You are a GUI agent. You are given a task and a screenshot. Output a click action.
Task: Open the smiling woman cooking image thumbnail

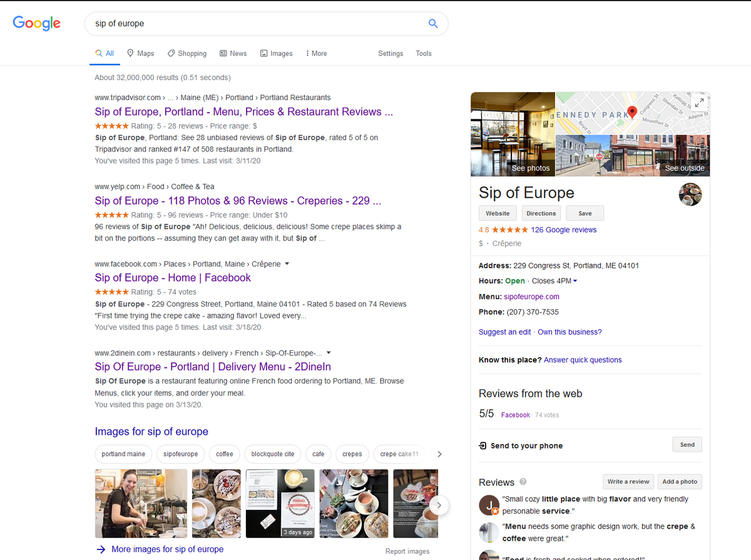[141, 504]
